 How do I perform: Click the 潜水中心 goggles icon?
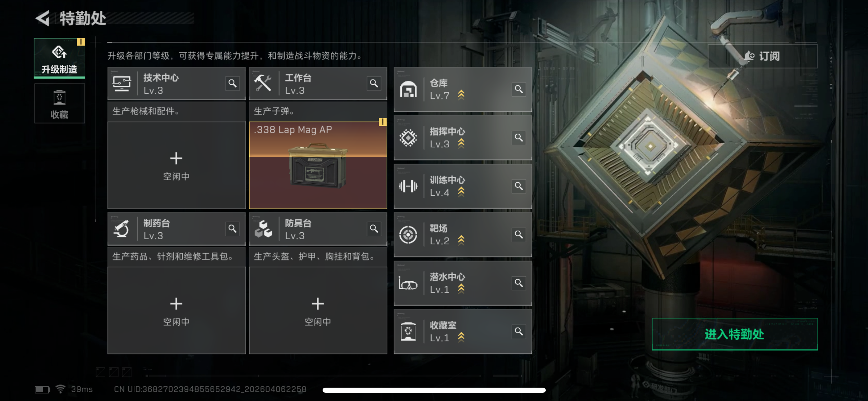[408, 284]
